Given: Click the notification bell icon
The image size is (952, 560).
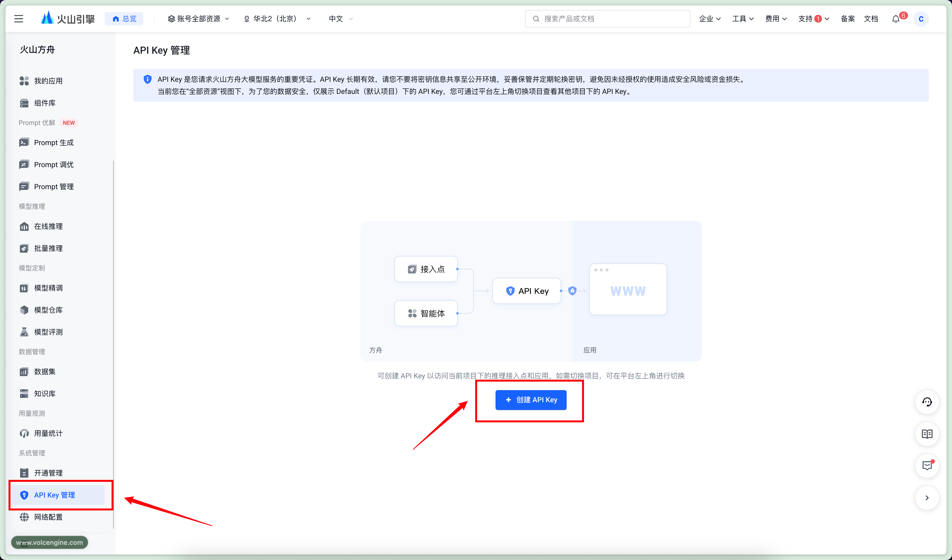Looking at the screenshot, I should click(896, 19).
